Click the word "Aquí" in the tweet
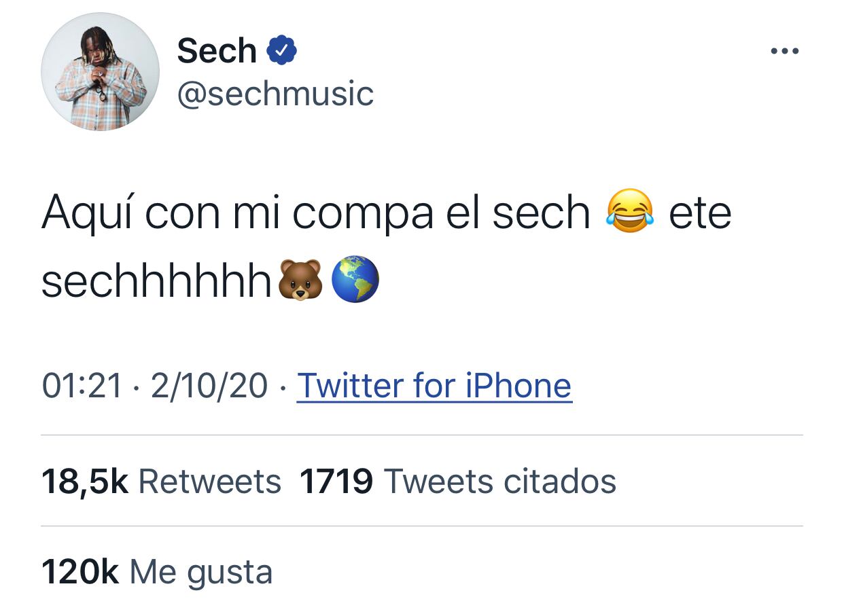844x616 pixels. tap(86, 213)
